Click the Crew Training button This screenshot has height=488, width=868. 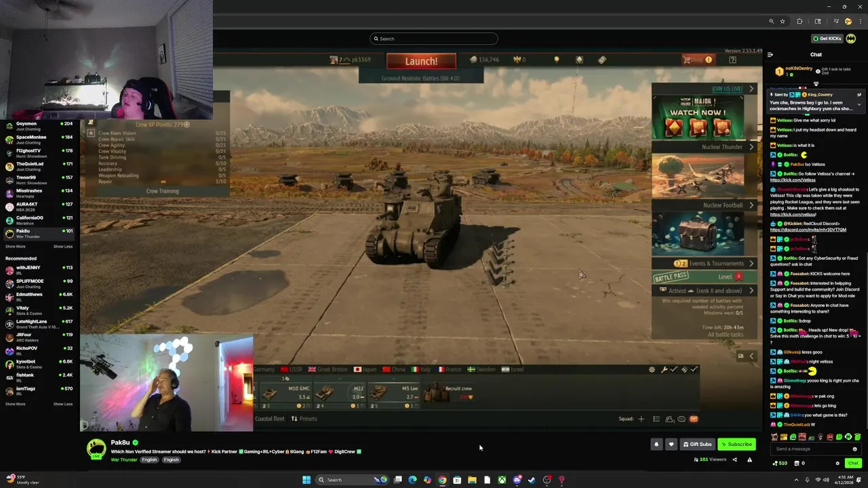[163, 191]
